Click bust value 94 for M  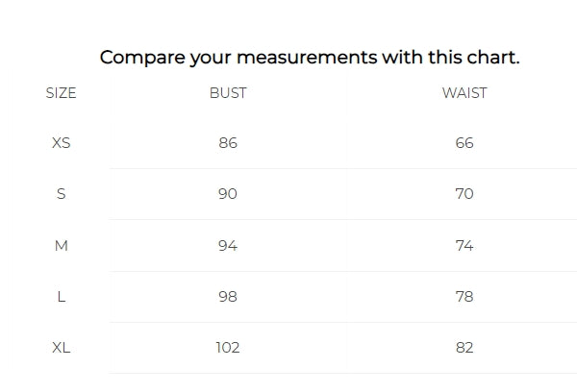pyautogui.click(x=228, y=245)
